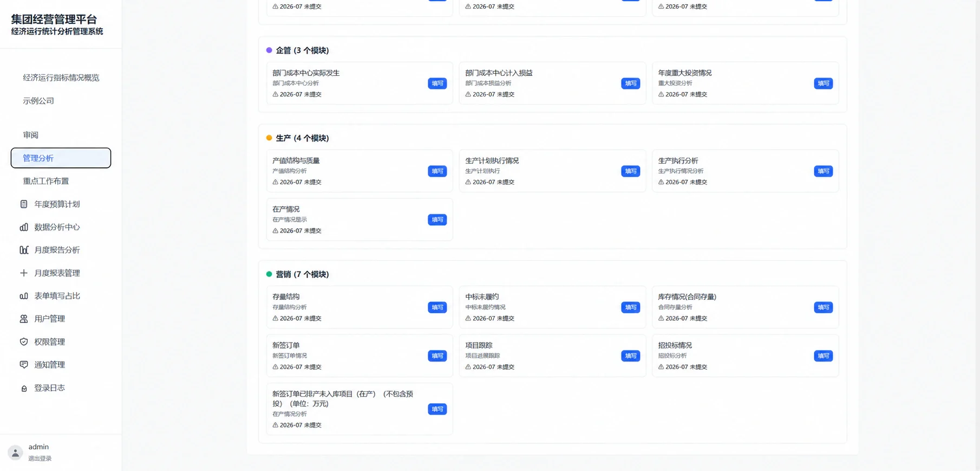The image size is (980, 471).
Task: Click the 用户管理 people icon
Action: pos(24,319)
